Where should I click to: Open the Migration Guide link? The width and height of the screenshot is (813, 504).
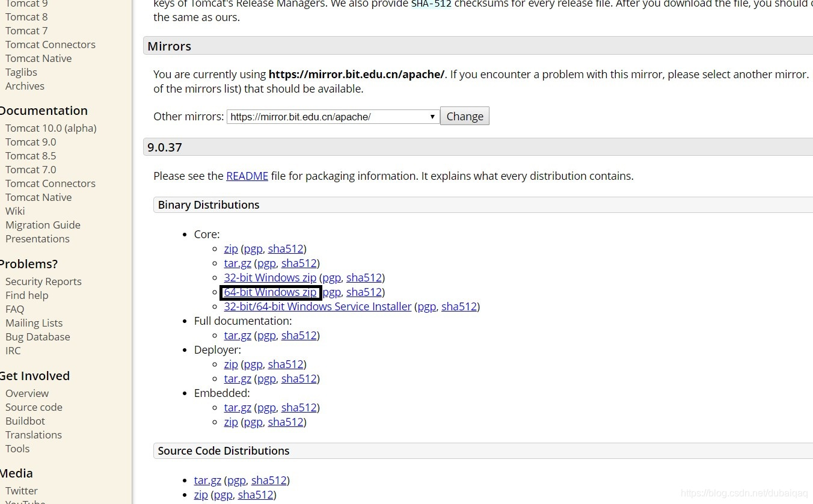[x=43, y=225]
